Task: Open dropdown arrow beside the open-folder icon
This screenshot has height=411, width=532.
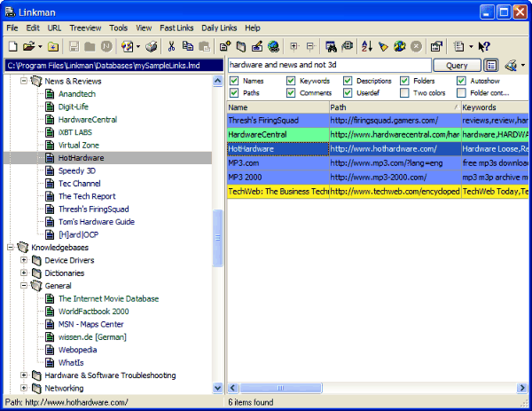Action: tap(40, 46)
